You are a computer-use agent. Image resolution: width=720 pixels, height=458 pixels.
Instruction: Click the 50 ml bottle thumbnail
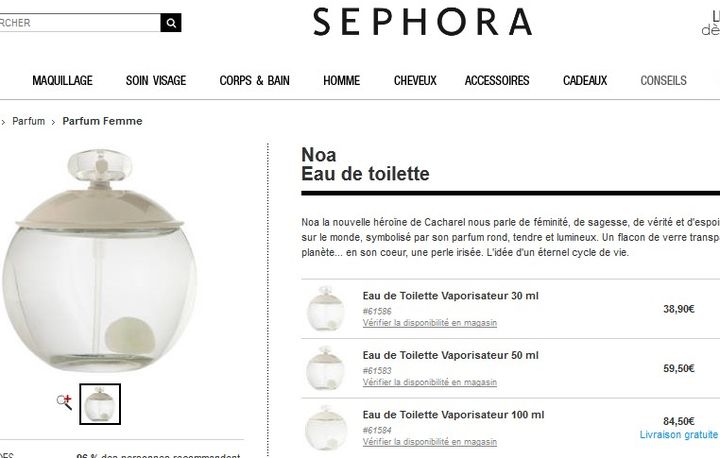point(325,368)
